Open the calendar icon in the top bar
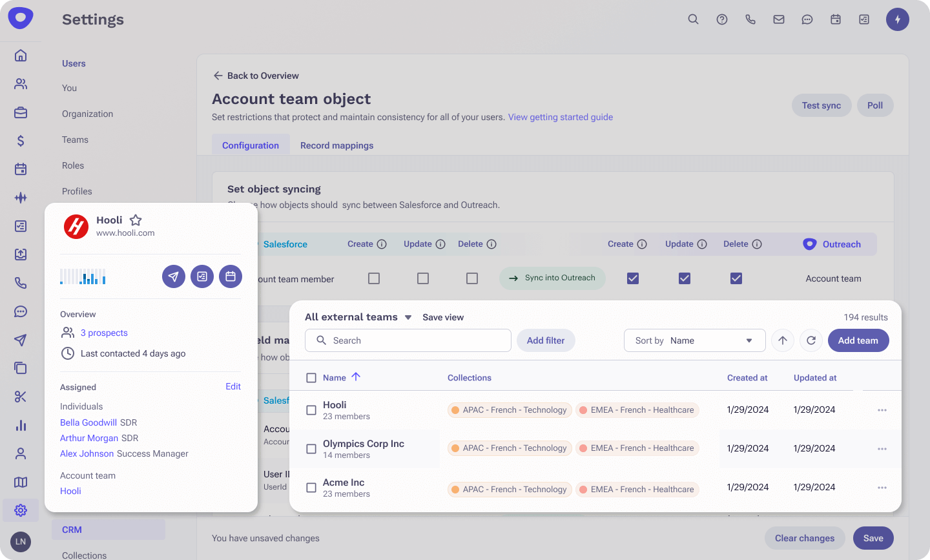The image size is (930, 560). click(836, 19)
